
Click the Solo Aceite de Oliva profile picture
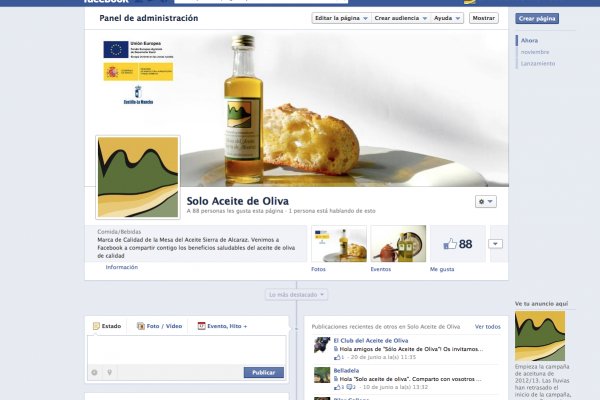[138, 177]
